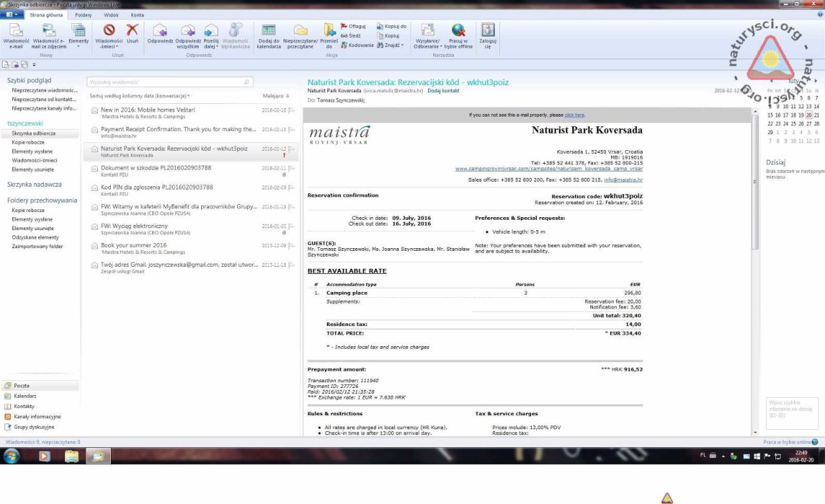Screen dimensions: 825x504
Task: Click the Przenieś do folder icon
Action: pyautogui.click(x=329, y=36)
